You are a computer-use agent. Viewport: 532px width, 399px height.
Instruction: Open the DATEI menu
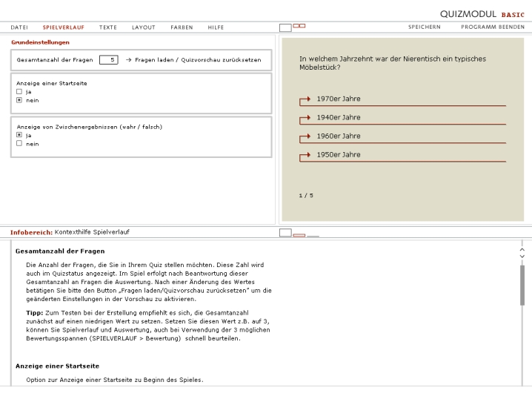[19, 27]
